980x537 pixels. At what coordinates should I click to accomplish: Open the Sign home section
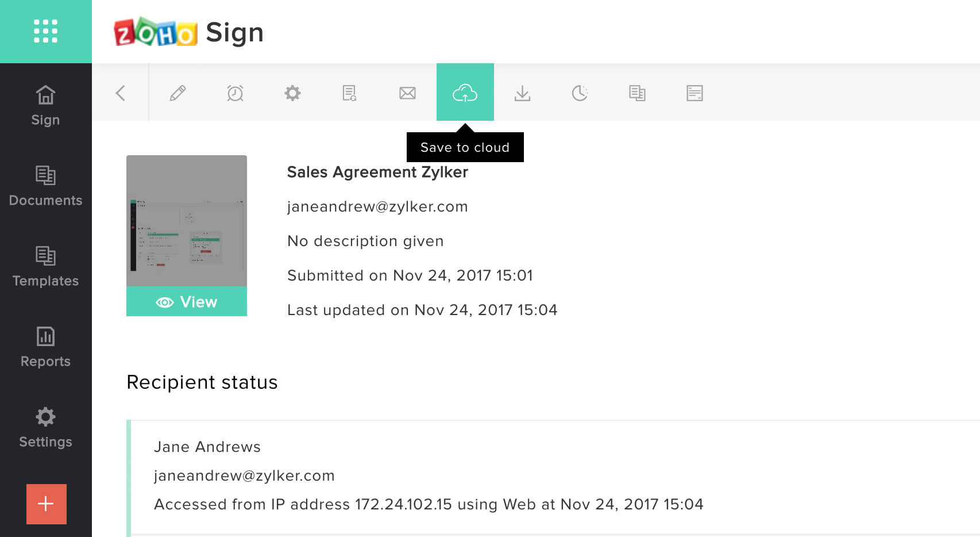pyautogui.click(x=46, y=103)
